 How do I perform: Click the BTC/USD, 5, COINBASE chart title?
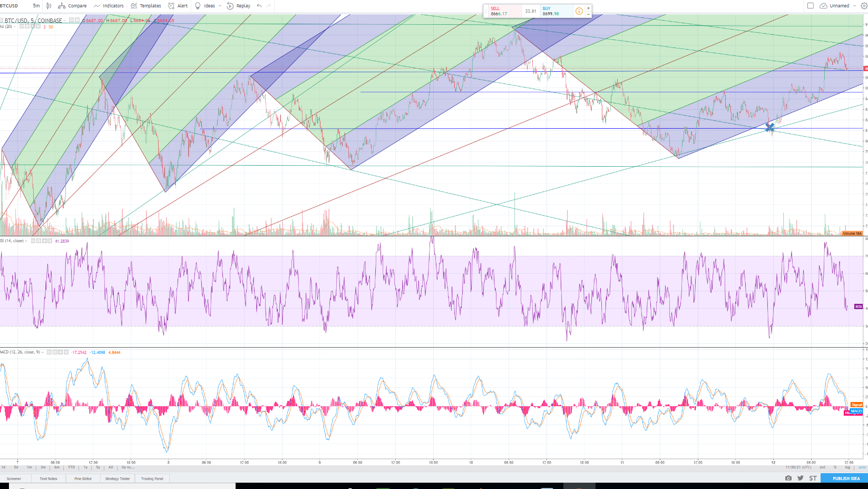(33, 21)
